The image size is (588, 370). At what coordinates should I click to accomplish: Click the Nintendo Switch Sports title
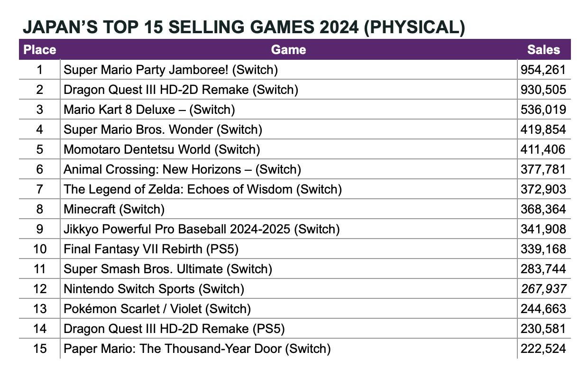(x=154, y=289)
